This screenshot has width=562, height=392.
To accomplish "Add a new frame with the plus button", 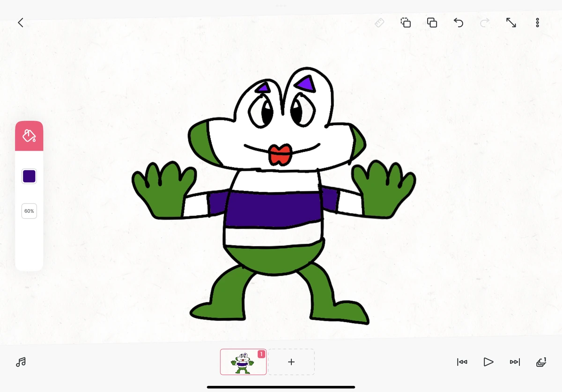I will (291, 362).
